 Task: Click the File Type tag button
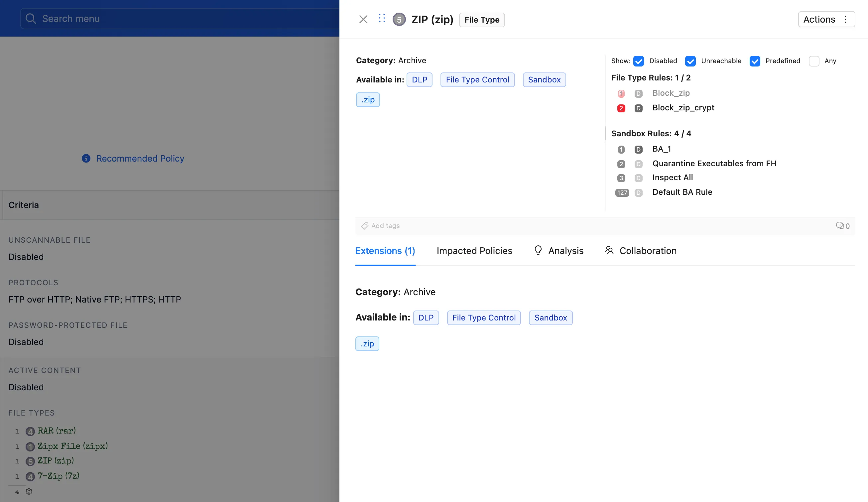481,20
